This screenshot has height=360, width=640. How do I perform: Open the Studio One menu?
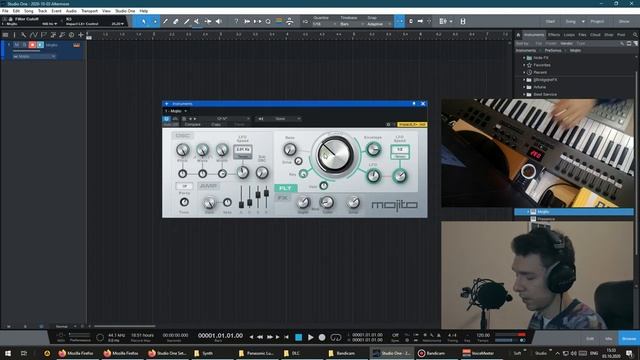[125, 11]
